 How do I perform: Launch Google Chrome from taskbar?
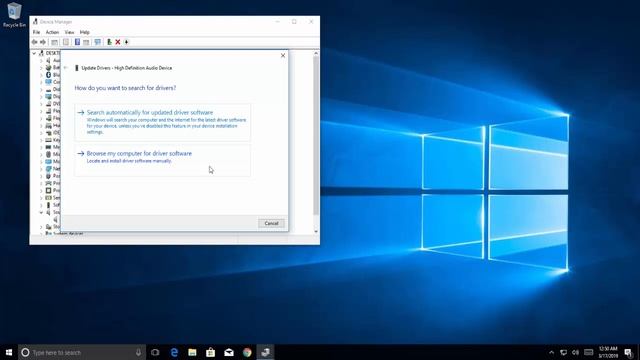(x=247, y=352)
